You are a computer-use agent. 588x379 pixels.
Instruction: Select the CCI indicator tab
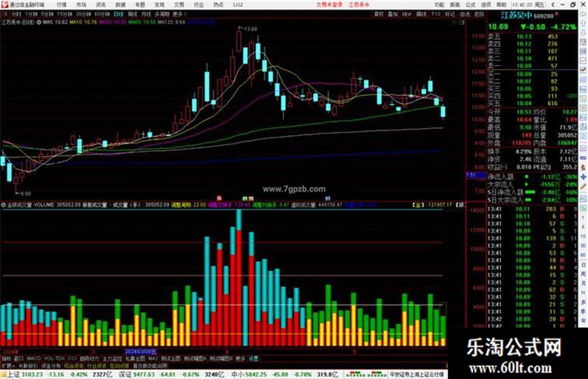pyautogui.click(x=72, y=358)
